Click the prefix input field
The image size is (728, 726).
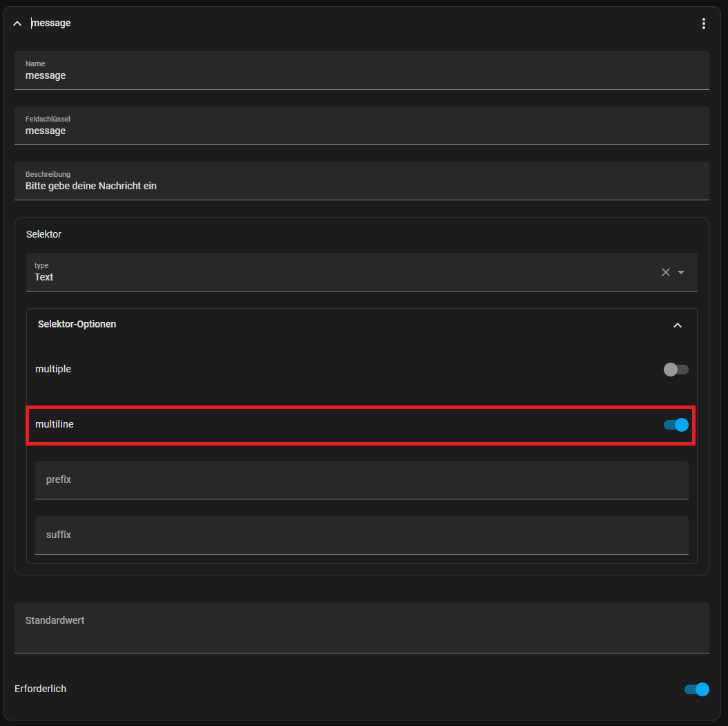point(361,480)
